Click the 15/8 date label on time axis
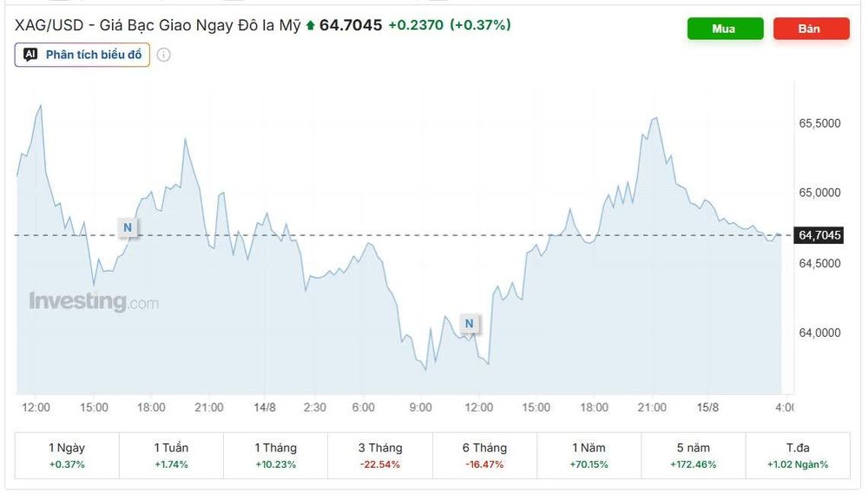This screenshot has width=868, height=499. pyautogui.click(x=707, y=408)
